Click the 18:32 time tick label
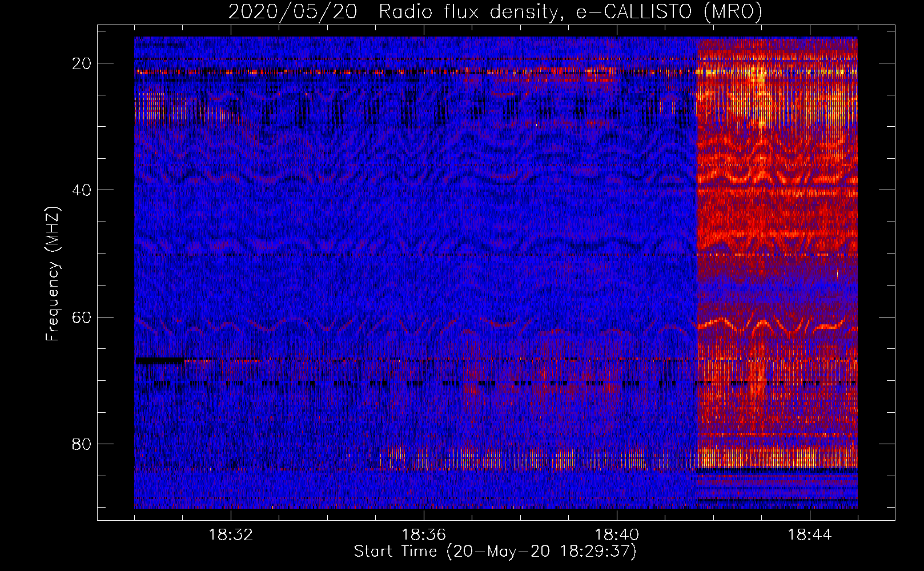This screenshot has width=924, height=571. [x=231, y=535]
